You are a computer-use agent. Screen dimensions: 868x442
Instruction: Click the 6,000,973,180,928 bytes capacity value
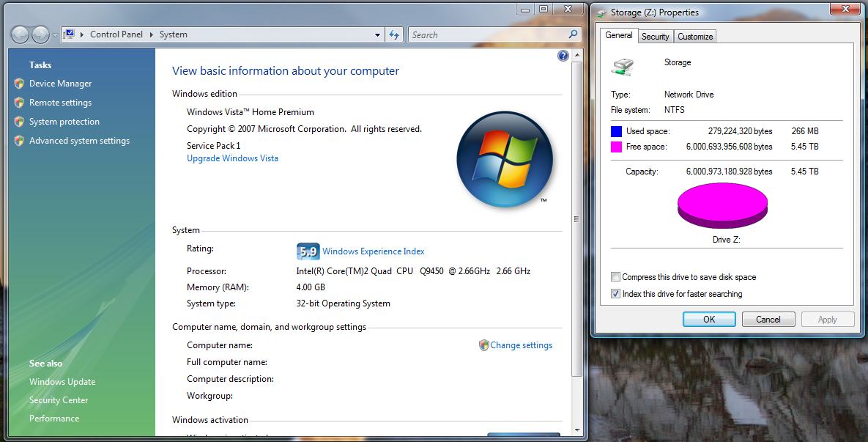tap(729, 172)
